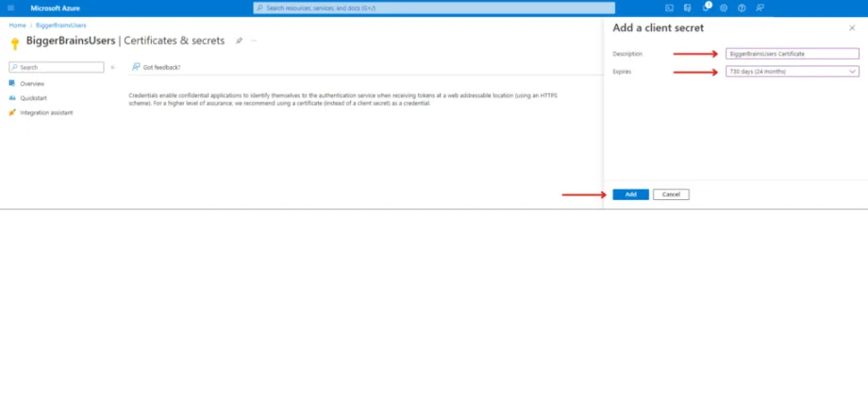Image resolution: width=868 pixels, height=419 pixels.
Task: Click the 'Description' field label
Action: click(627, 54)
